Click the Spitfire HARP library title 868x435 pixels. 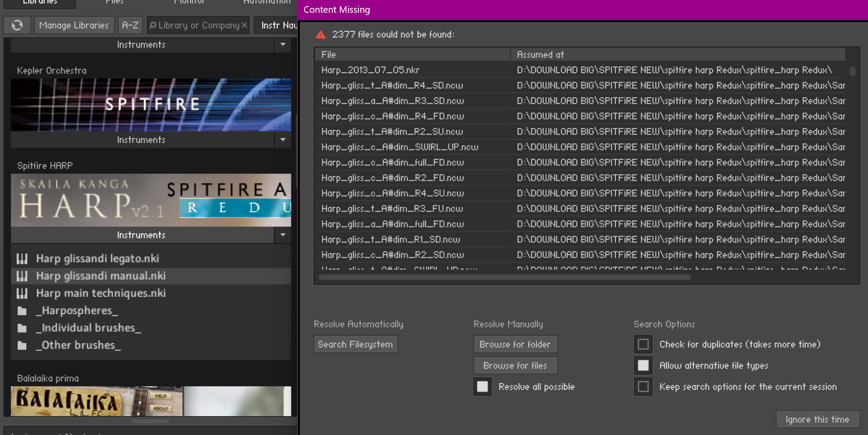point(45,166)
